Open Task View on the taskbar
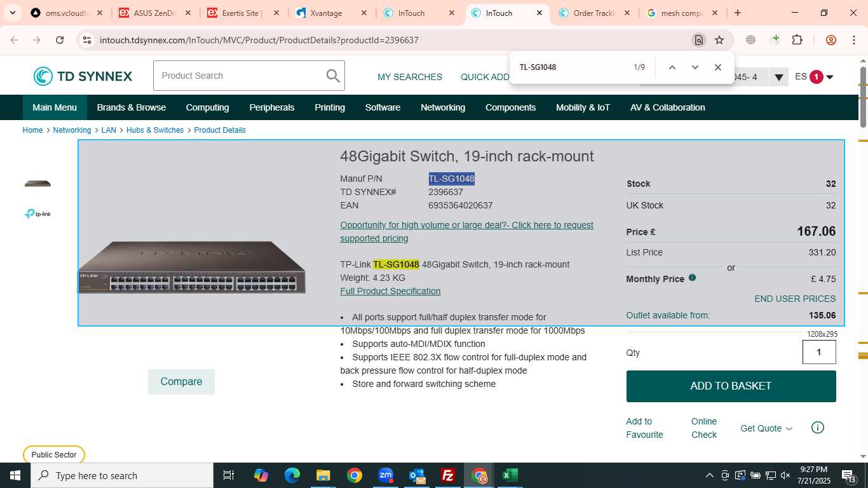 (229, 475)
